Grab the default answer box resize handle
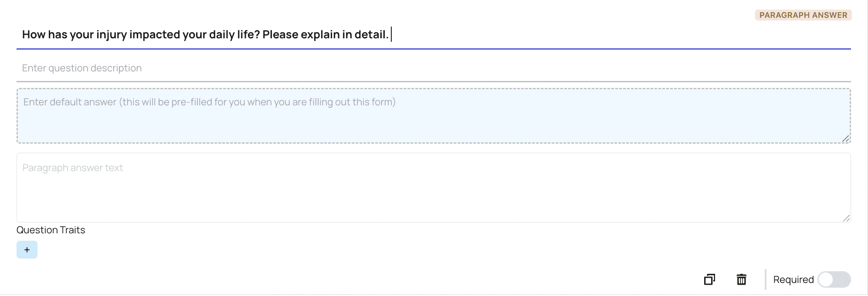Image resolution: width=868 pixels, height=296 pixels. pos(845,138)
